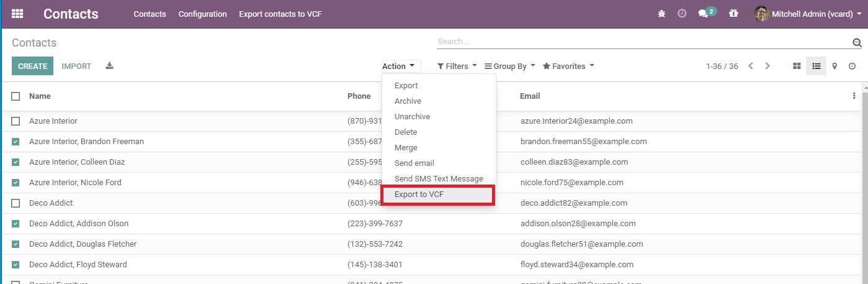Switch to kanban view

tap(797, 66)
